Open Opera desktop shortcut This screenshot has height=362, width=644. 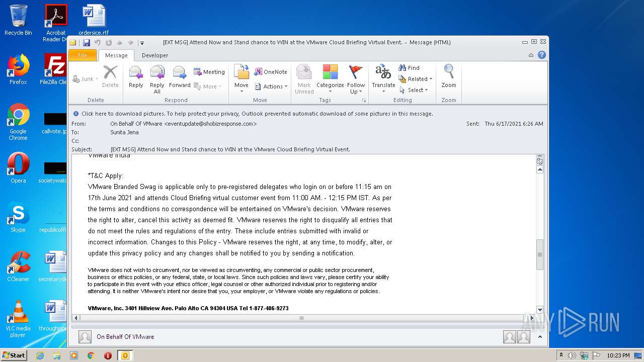pyautogui.click(x=18, y=168)
